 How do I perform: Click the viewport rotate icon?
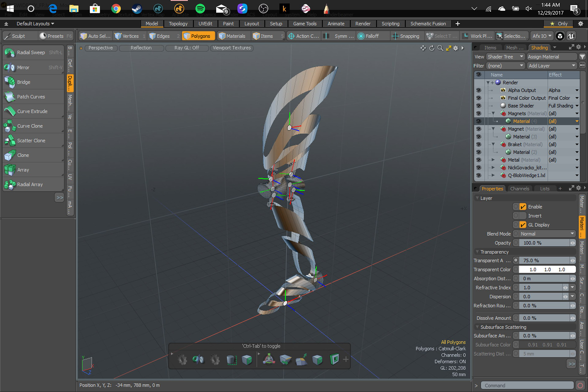[x=432, y=48]
